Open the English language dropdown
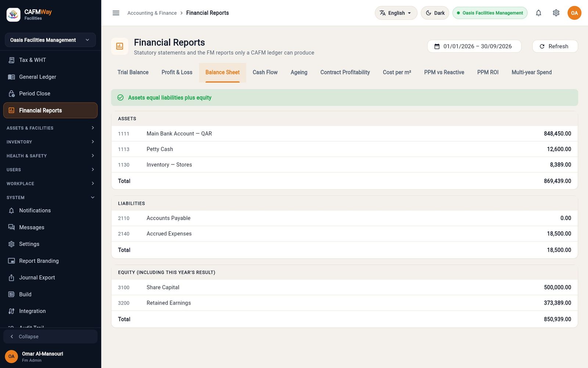This screenshot has height=368, width=588. (x=396, y=13)
